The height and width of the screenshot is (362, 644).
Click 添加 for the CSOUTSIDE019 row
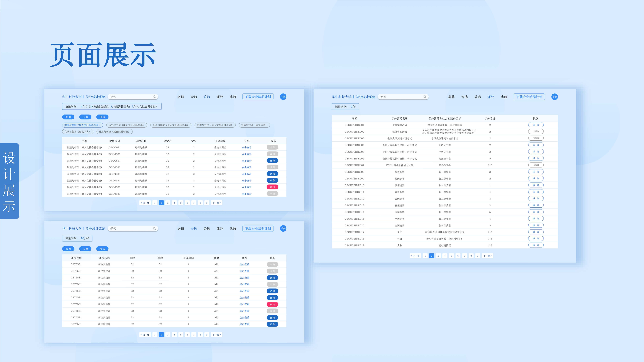536,245
